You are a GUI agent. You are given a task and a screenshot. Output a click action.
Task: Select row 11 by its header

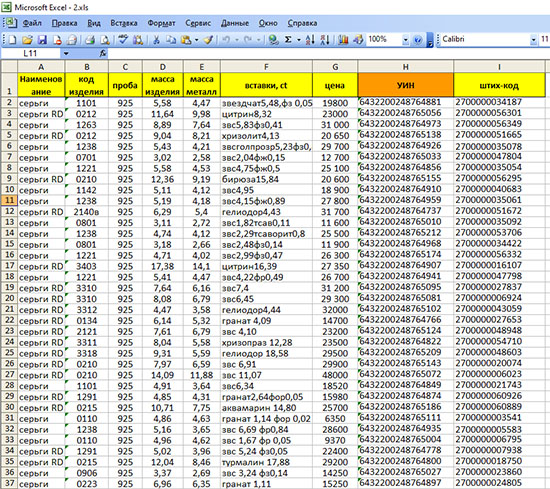point(9,201)
